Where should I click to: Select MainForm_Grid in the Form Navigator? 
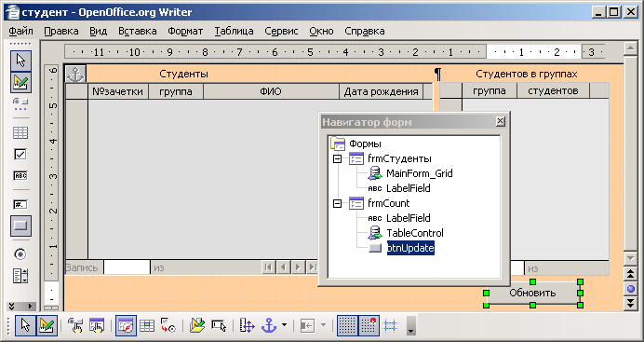coord(420,173)
